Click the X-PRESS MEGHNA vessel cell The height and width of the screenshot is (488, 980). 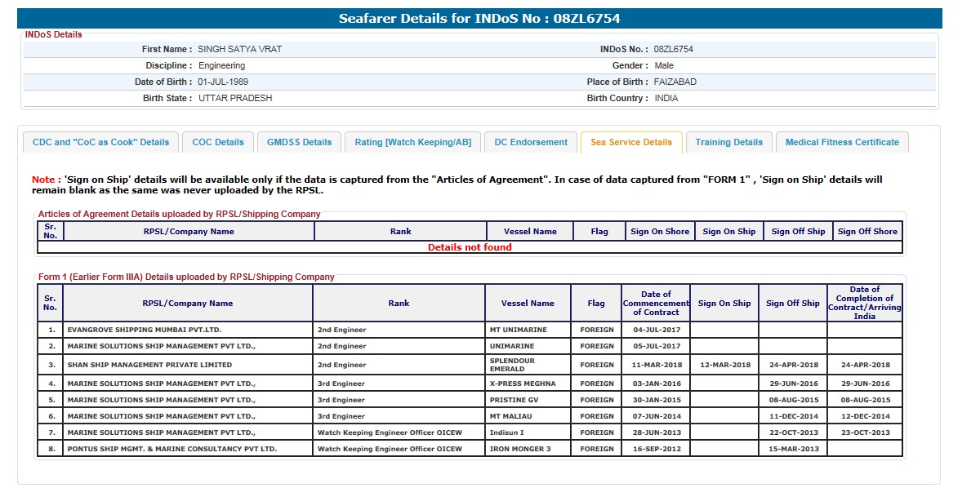pos(523,384)
